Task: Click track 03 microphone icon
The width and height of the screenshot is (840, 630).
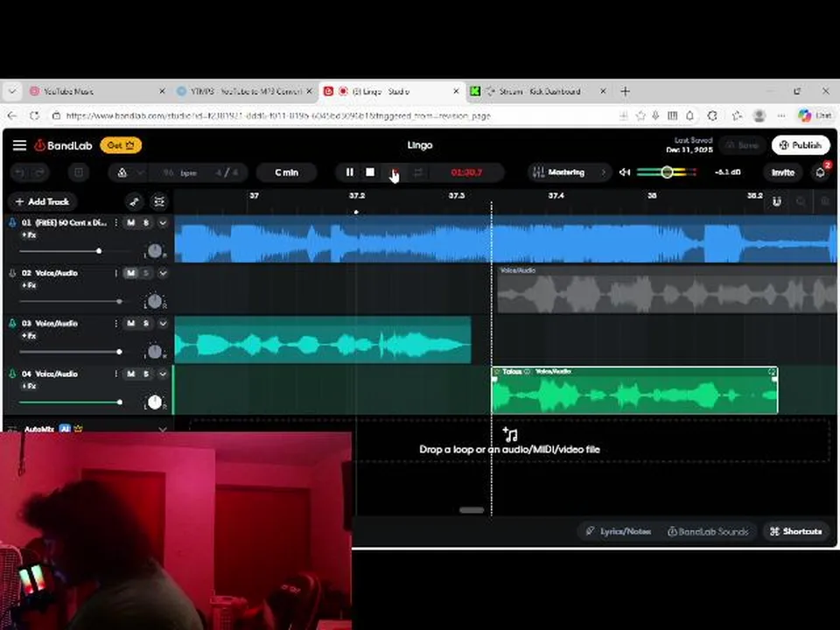Action: (12, 324)
